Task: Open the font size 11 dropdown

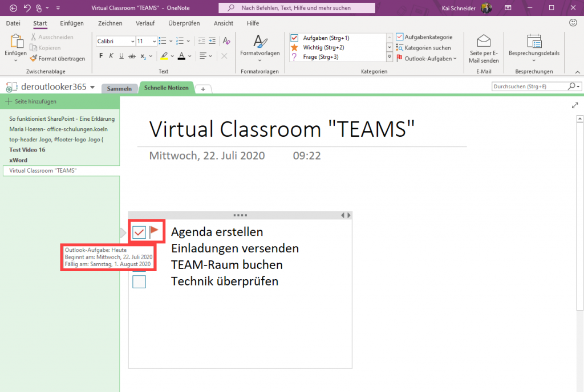Action: tap(154, 41)
